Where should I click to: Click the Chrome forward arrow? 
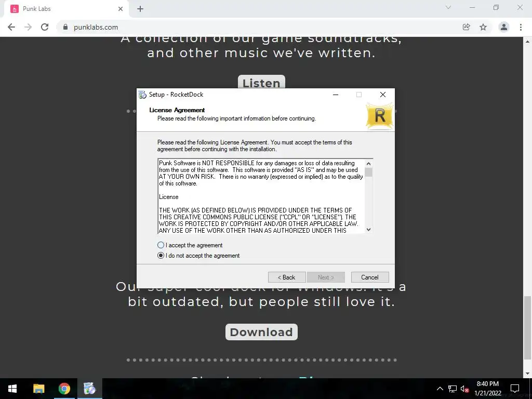coord(28,27)
